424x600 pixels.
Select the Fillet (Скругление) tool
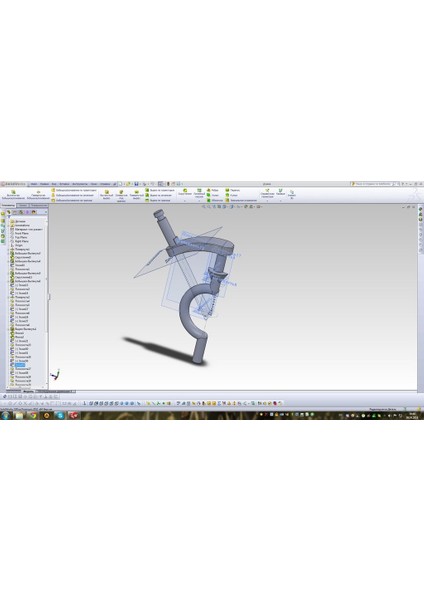point(185,192)
